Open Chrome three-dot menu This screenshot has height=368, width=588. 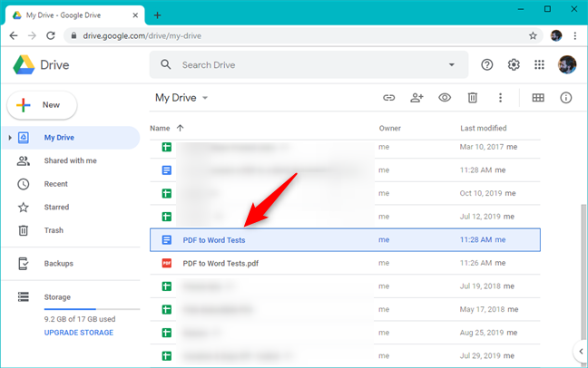click(x=575, y=35)
